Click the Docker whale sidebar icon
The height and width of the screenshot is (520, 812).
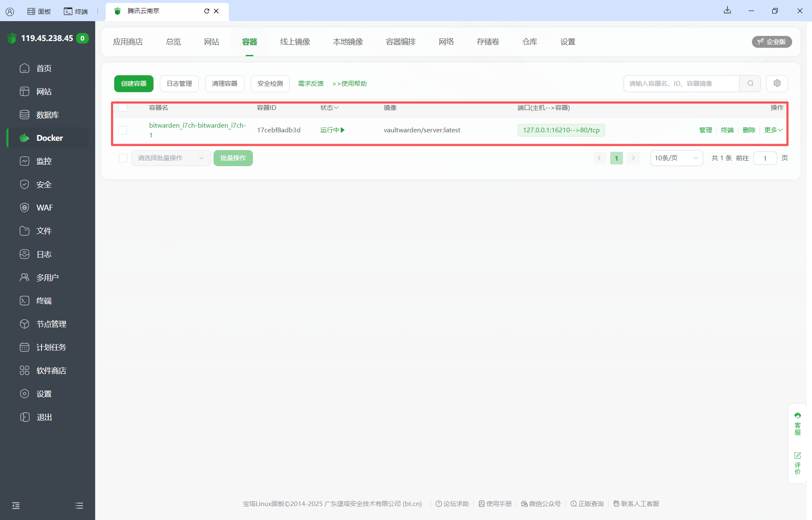coord(25,138)
